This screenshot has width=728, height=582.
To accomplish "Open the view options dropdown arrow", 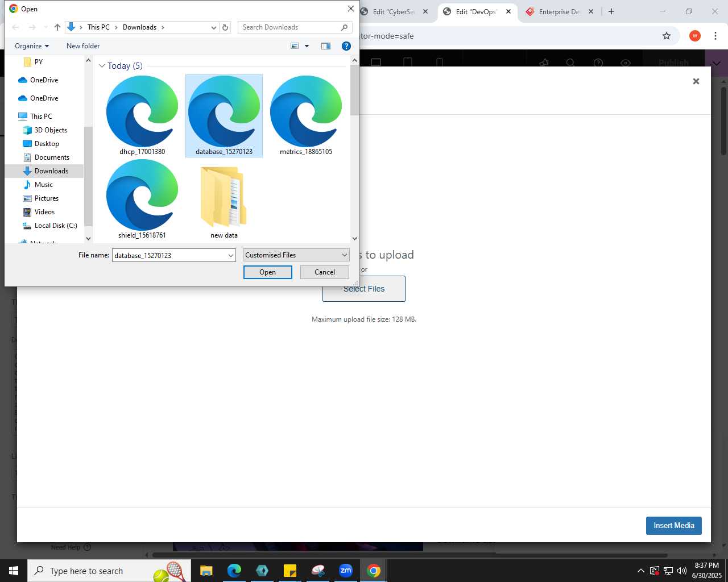I will [x=307, y=46].
